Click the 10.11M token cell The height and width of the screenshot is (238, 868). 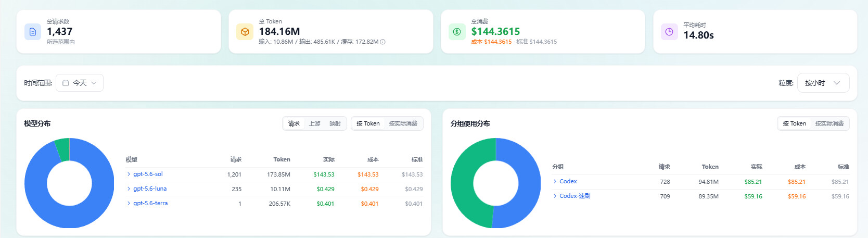(x=280, y=189)
